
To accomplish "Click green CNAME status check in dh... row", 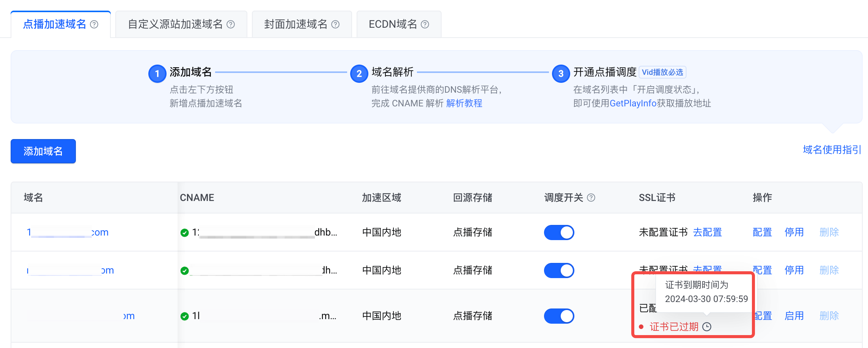I will [x=185, y=270].
